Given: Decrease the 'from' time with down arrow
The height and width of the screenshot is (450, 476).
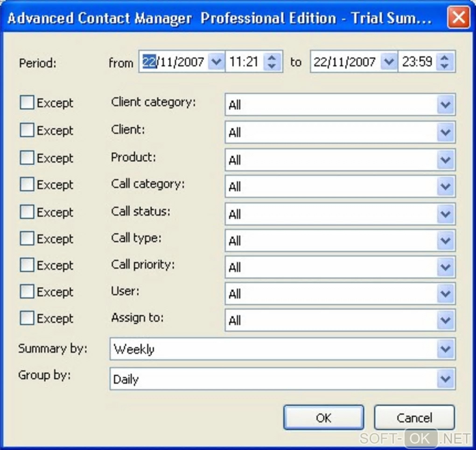Looking at the screenshot, I should pos(273,66).
